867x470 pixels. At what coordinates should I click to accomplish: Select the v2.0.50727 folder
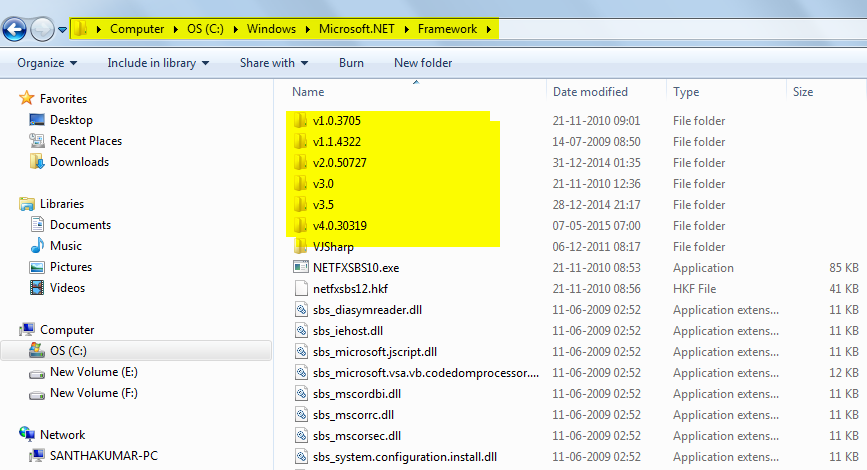[340, 163]
